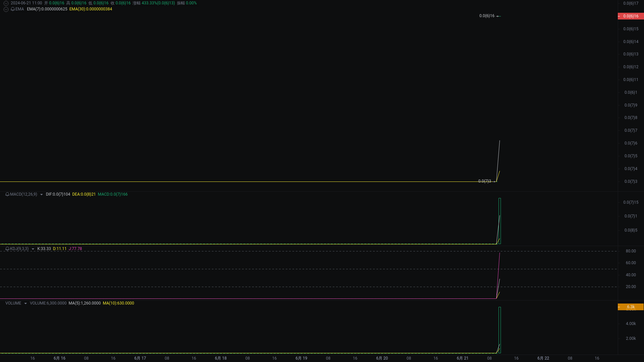Collapse the OHLC info row with its circled chevron
Image resolution: width=644 pixels, height=362 pixels.
click(x=6, y=3)
